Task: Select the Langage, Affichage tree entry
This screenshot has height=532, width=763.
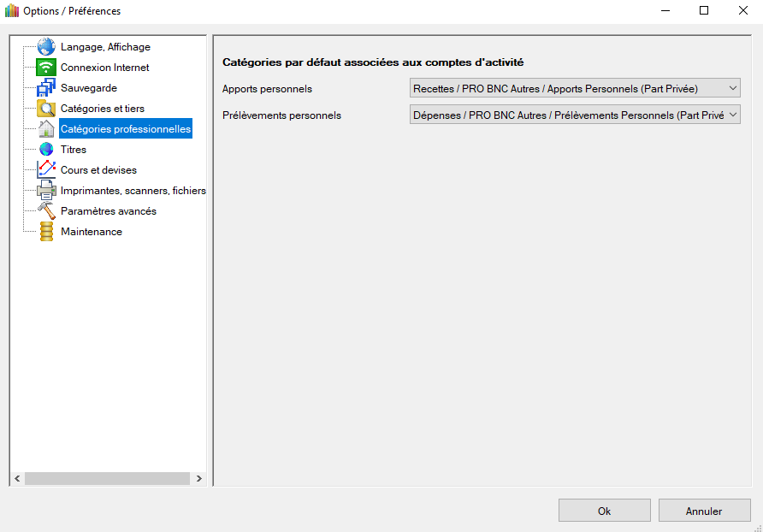Action: point(105,47)
